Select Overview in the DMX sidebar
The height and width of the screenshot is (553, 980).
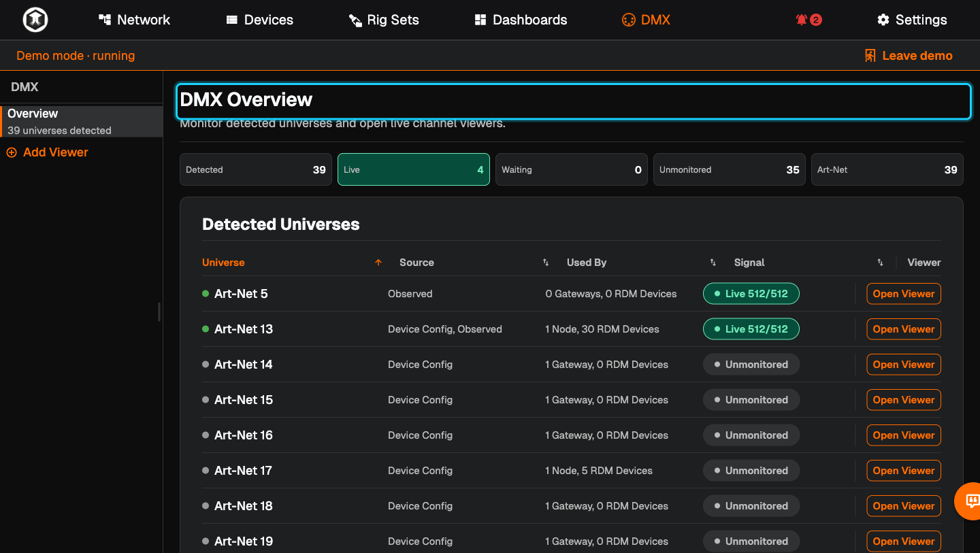coord(82,121)
